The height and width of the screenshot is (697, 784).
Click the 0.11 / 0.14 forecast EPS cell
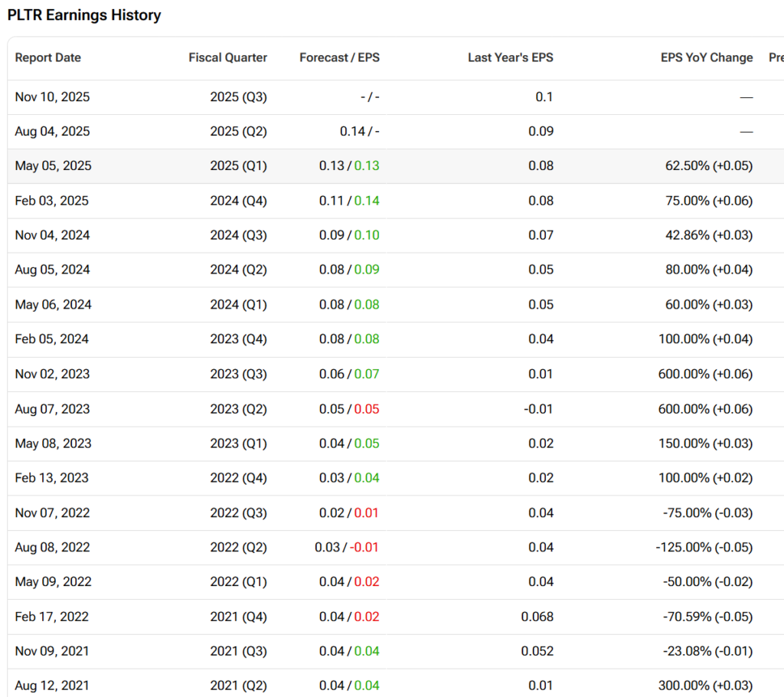[349, 201]
